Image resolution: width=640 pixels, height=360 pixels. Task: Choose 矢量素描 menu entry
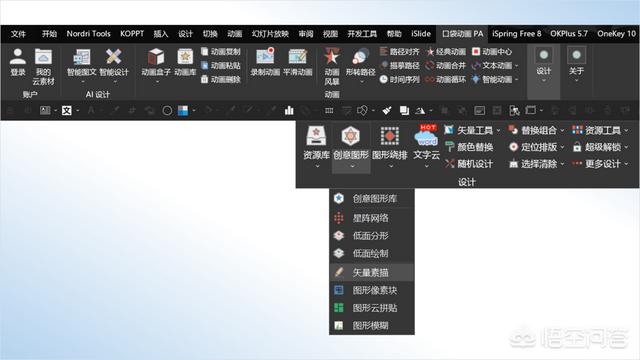(x=372, y=272)
